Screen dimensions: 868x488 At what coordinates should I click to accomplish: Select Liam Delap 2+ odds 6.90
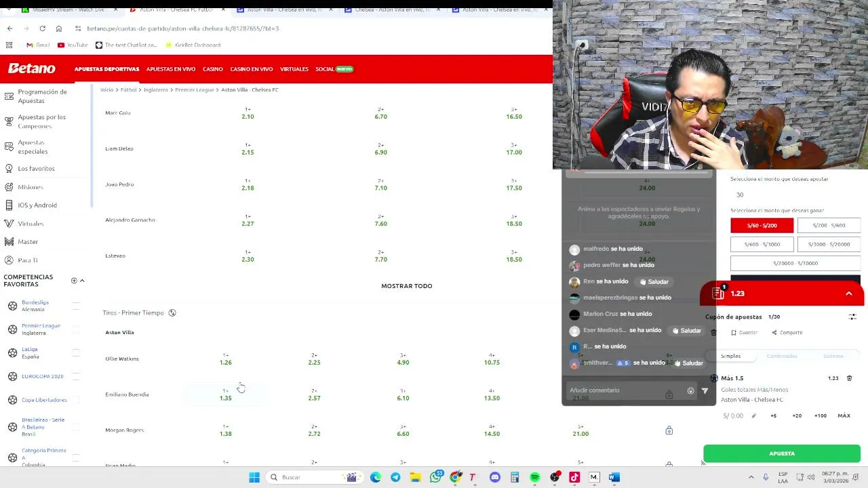[380, 149]
